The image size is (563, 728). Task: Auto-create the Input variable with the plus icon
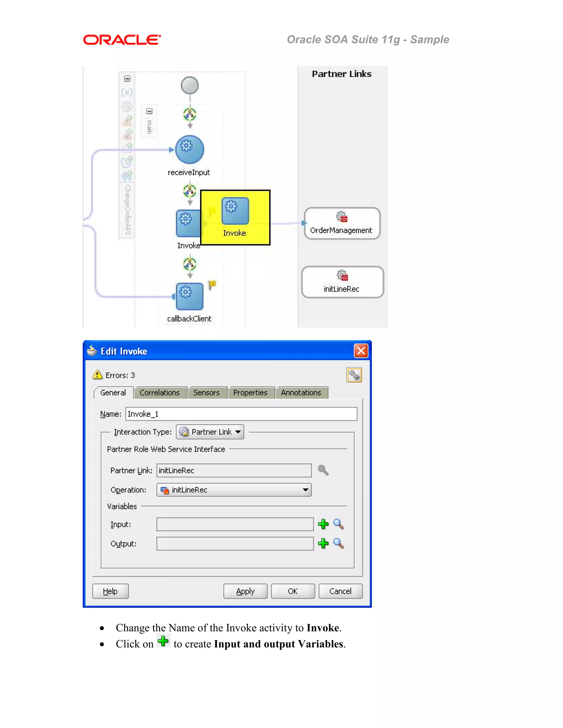point(323,524)
